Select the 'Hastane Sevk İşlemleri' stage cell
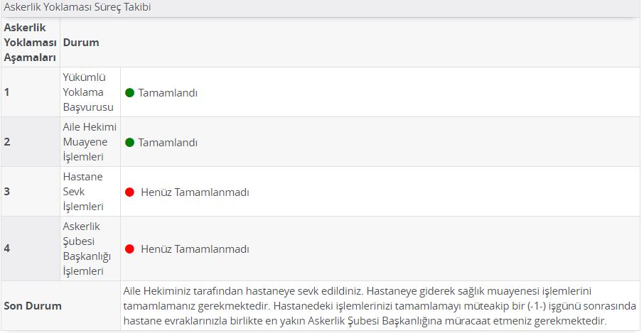Image resolution: width=644 pixels, height=333 pixels. click(90, 192)
